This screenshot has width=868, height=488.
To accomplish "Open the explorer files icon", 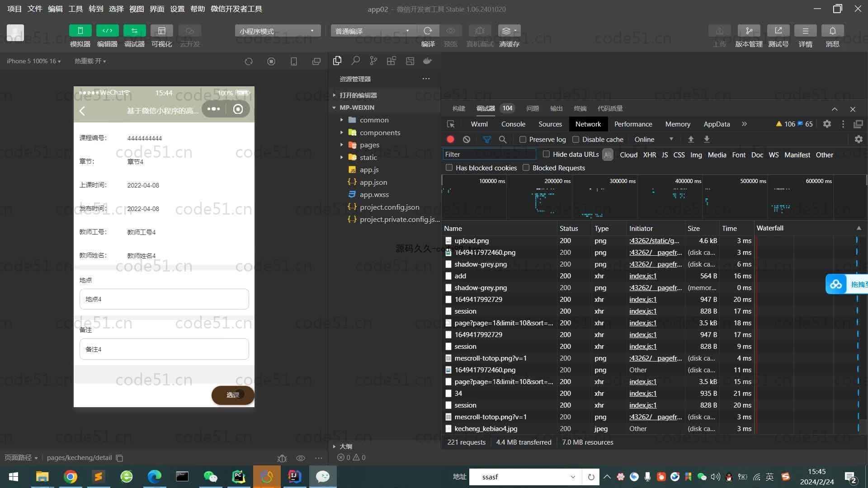I will 337,61.
